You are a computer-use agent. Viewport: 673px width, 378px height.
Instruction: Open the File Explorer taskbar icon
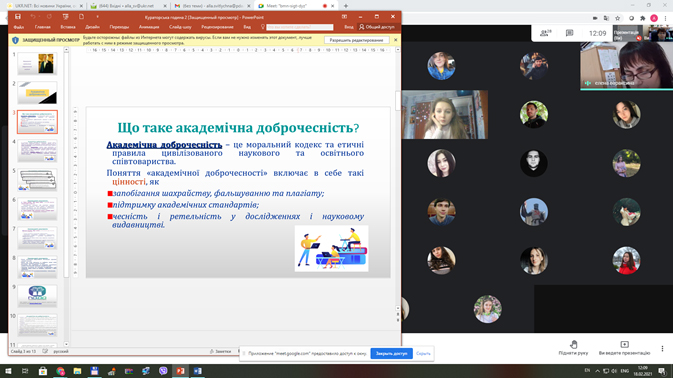(x=77, y=371)
